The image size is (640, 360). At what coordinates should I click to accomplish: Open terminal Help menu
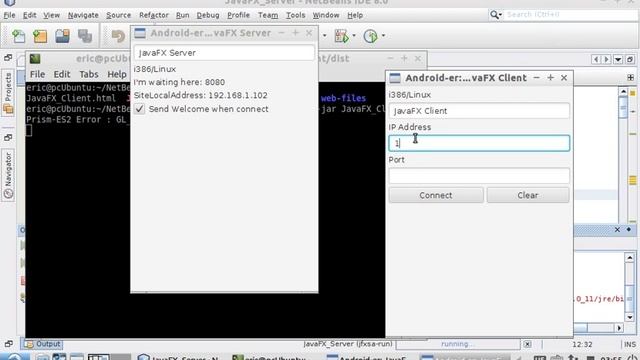click(117, 74)
